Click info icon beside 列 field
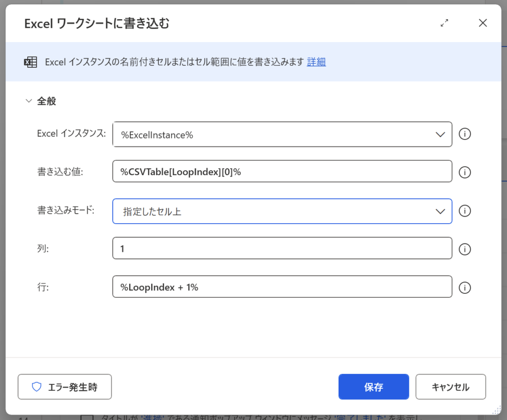This screenshot has height=420, width=507. (x=464, y=249)
